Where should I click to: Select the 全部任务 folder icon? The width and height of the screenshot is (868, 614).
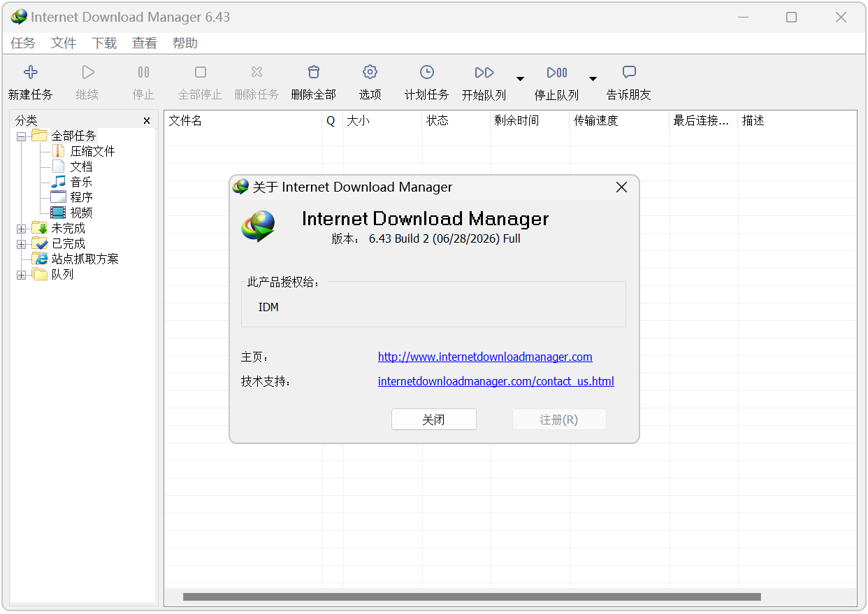(x=40, y=136)
